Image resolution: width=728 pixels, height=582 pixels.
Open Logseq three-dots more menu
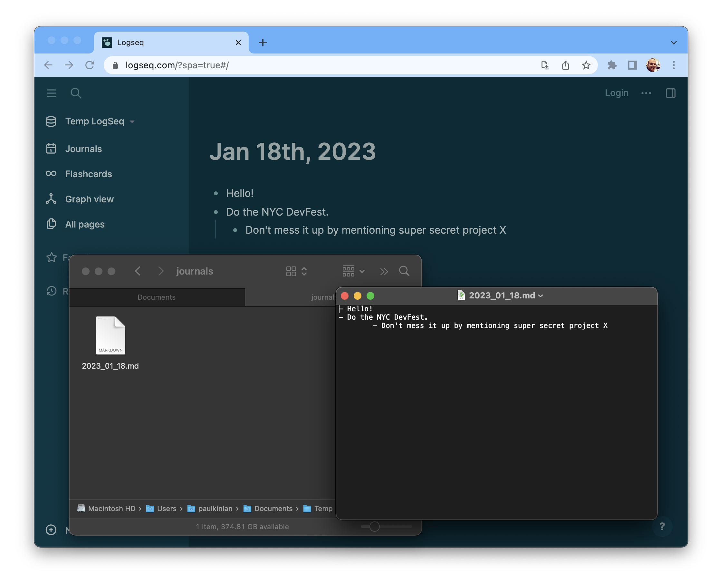(646, 93)
